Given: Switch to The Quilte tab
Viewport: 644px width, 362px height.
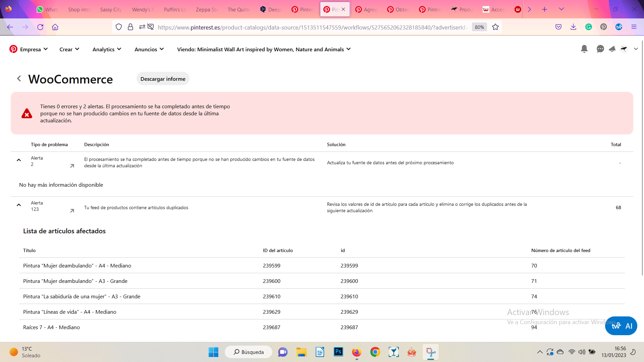Looking at the screenshot, I should point(239,9).
